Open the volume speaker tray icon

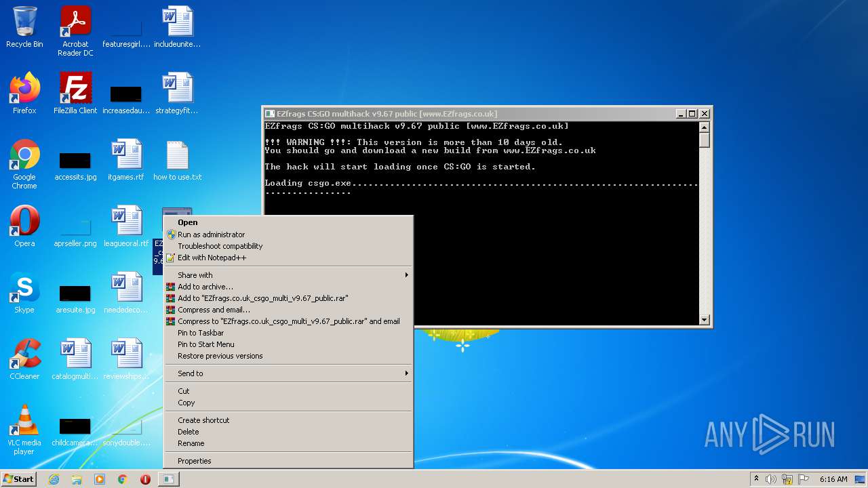coord(771,479)
